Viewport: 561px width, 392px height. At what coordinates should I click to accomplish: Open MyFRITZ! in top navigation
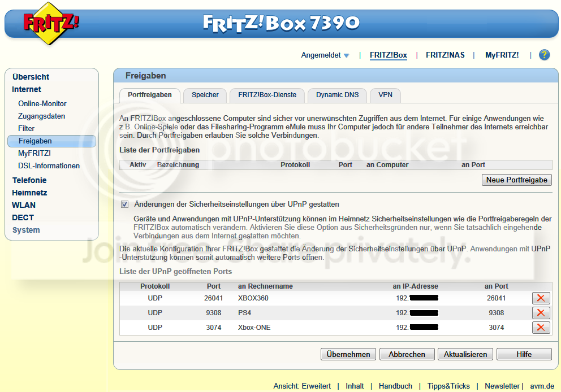coord(502,55)
